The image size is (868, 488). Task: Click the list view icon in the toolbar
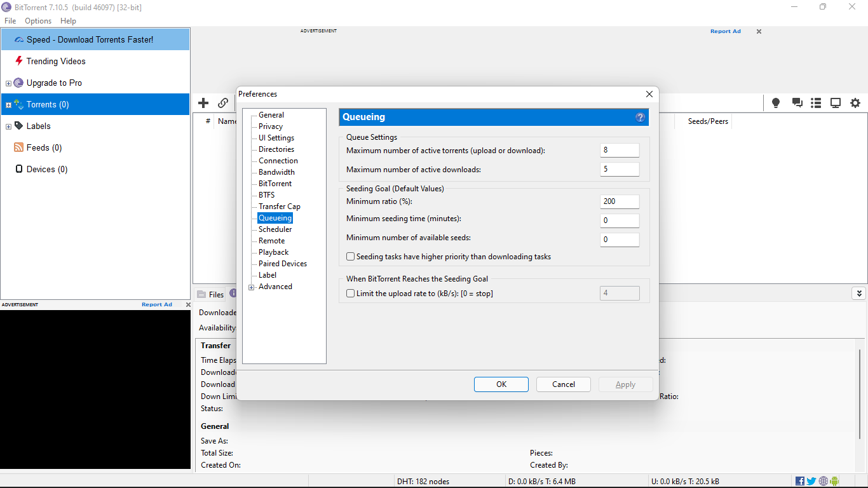pos(817,103)
